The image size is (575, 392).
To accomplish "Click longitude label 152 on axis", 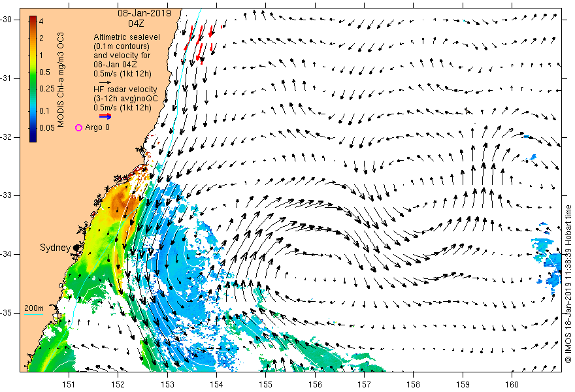I will coord(118,384).
